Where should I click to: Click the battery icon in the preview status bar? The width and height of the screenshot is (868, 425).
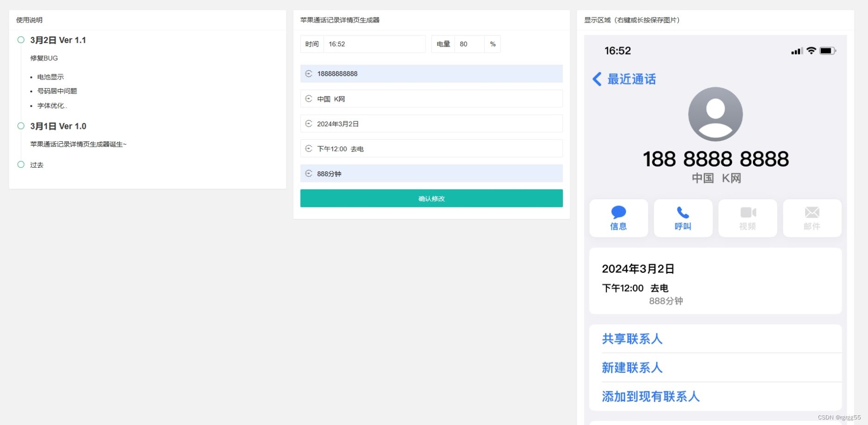coord(828,51)
